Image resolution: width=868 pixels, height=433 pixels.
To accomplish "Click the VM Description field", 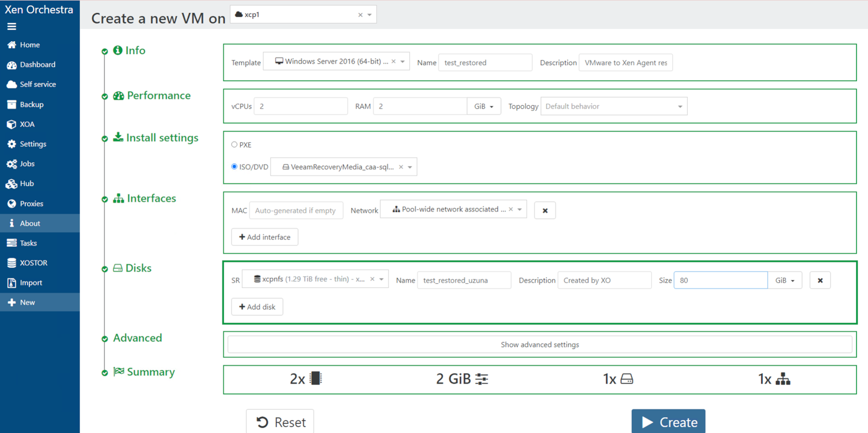I will (x=625, y=63).
